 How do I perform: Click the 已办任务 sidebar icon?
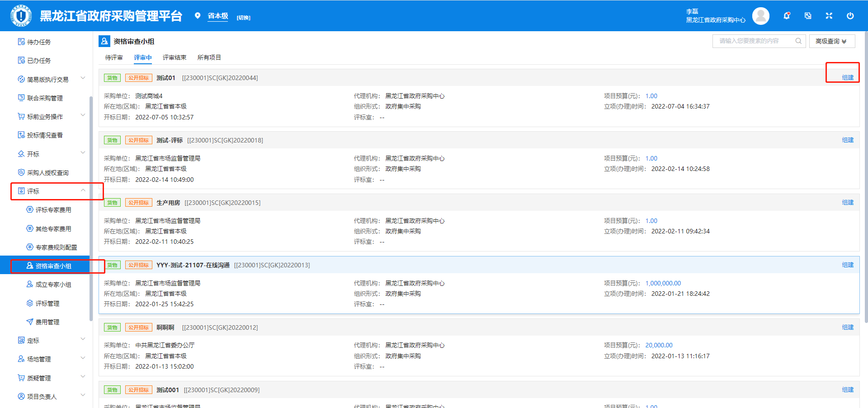pyautogui.click(x=21, y=60)
